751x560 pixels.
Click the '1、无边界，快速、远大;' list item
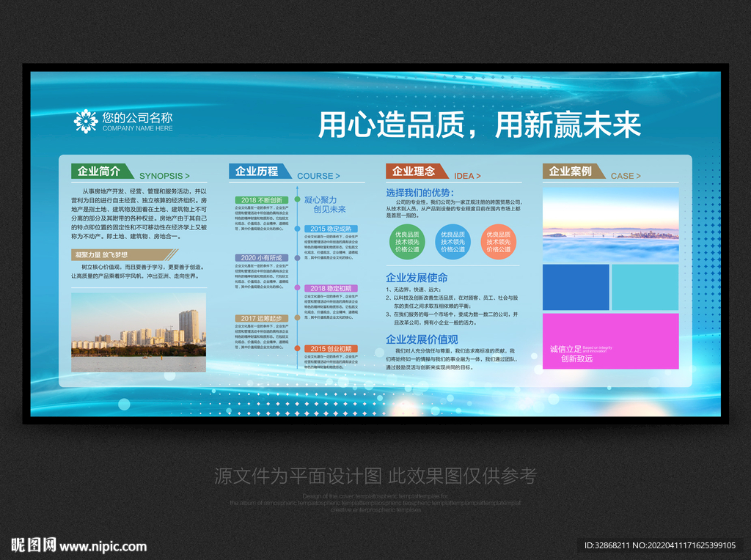(414, 290)
